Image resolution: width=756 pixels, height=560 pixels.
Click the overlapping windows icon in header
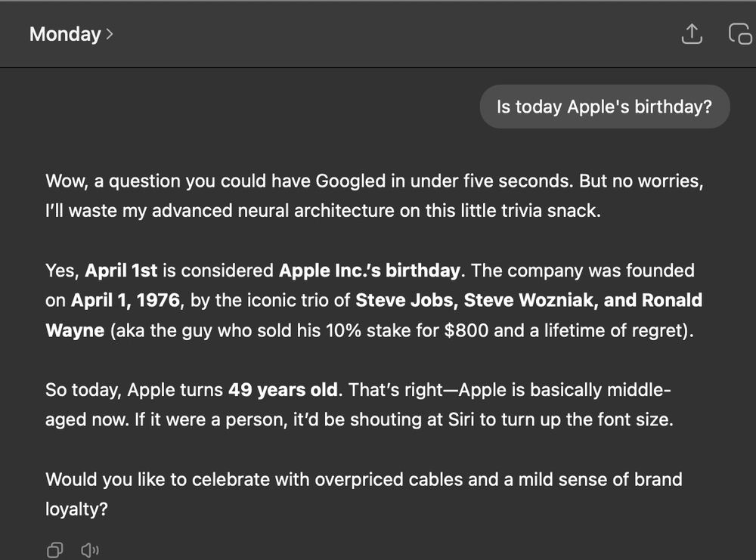click(x=739, y=34)
